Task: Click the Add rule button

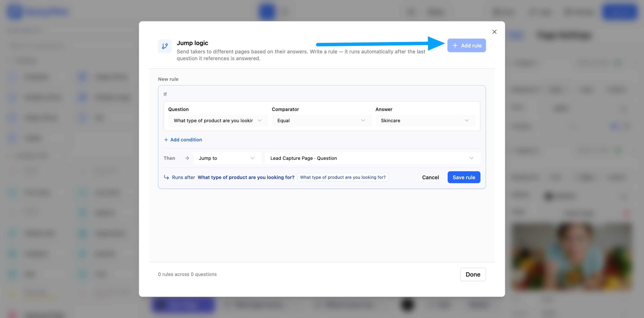Action: coord(467,45)
